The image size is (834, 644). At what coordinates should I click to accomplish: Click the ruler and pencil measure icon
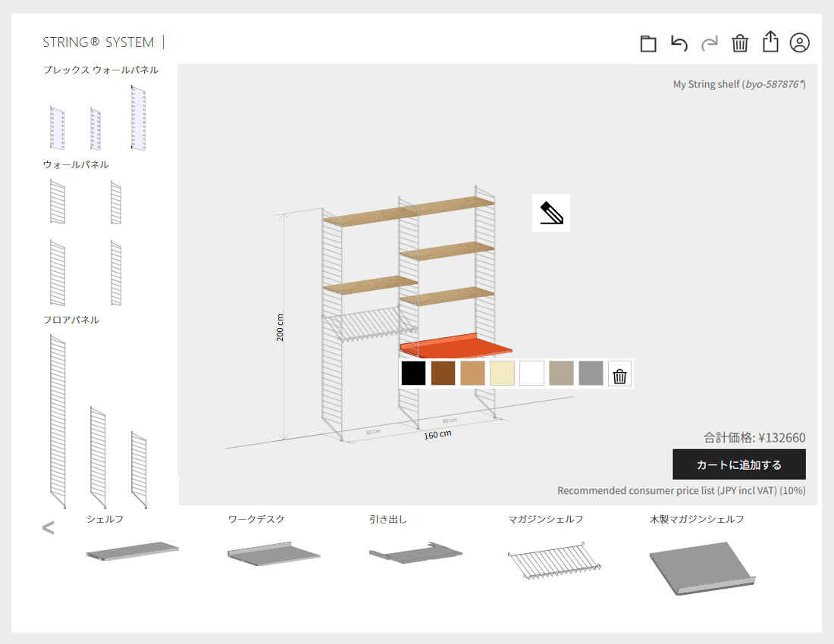pyautogui.click(x=551, y=213)
